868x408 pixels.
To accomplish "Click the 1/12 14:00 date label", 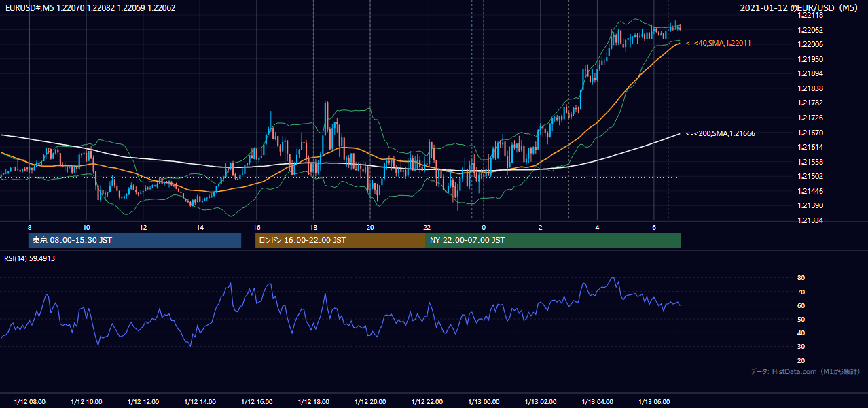I will [x=200, y=402].
